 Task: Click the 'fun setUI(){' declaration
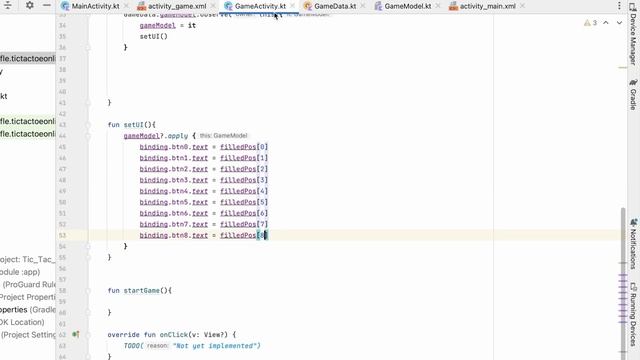click(x=131, y=124)
